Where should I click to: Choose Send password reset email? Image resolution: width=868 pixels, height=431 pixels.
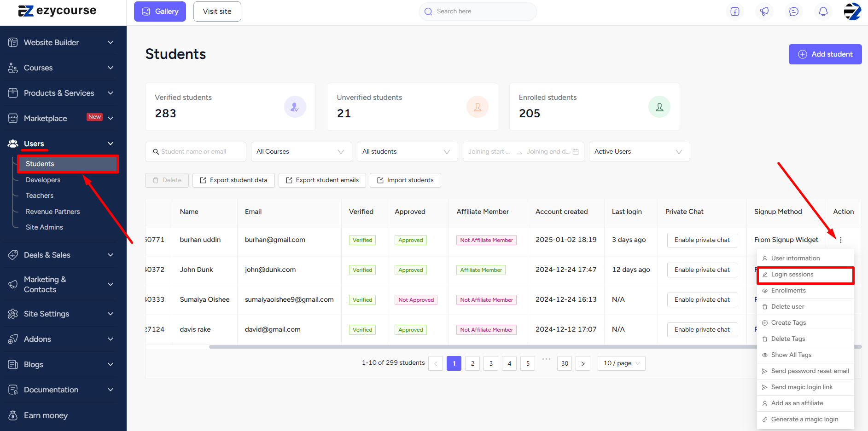click(x=805, y=371)
